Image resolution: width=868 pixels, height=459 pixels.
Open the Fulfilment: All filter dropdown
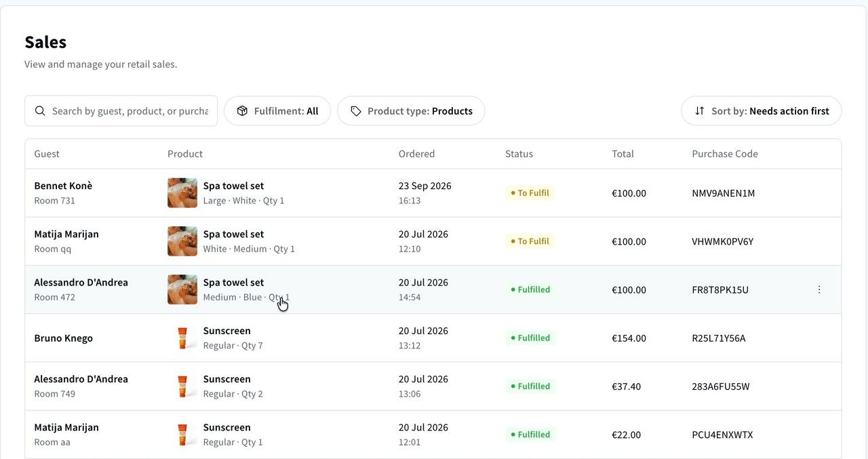point(277,111)
